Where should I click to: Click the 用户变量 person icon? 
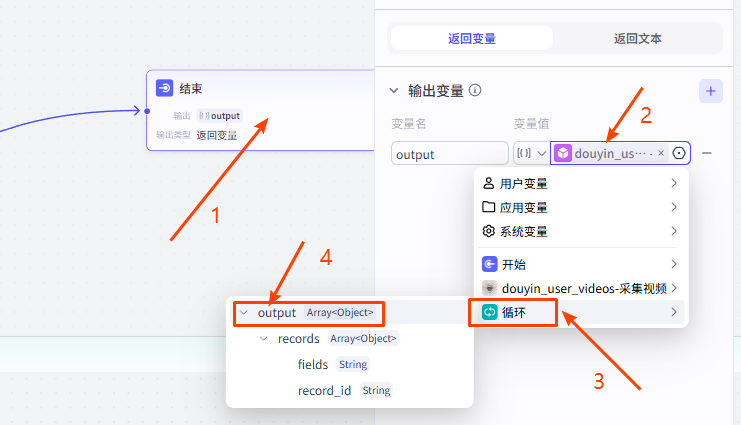[x=488, y=183]
